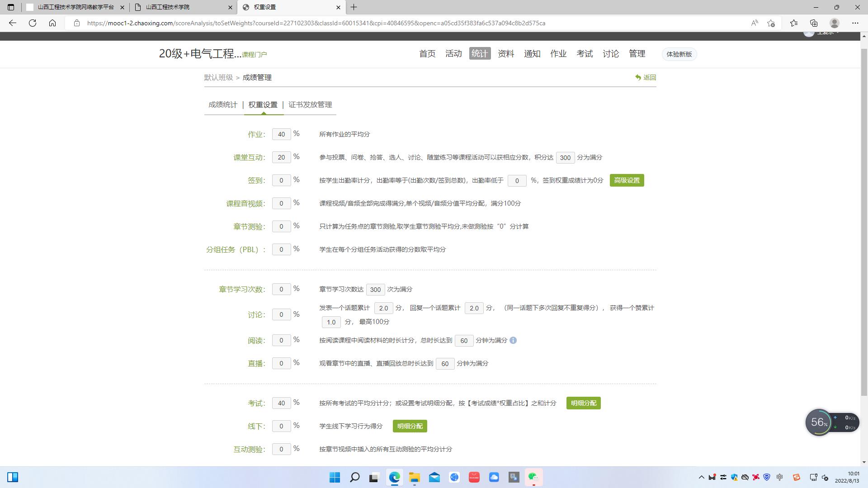
Task: Click the 作业 weight input field
Action: [x=281, y=134]
